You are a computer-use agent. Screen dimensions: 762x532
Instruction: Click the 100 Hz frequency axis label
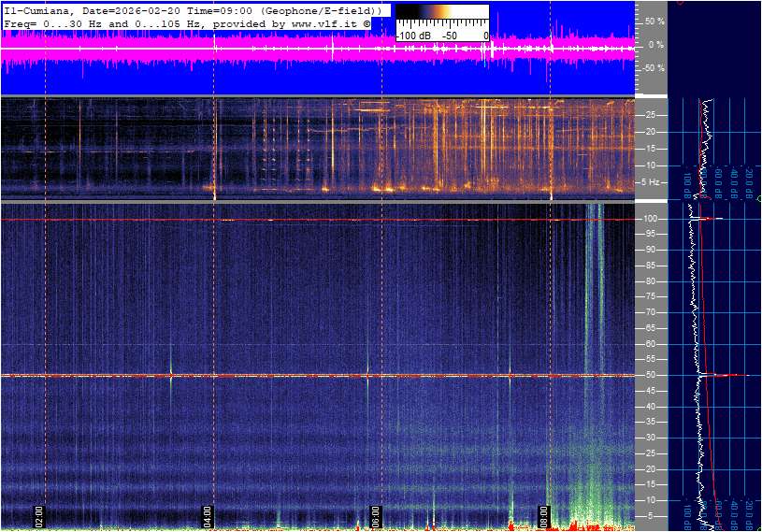point(650,219)
